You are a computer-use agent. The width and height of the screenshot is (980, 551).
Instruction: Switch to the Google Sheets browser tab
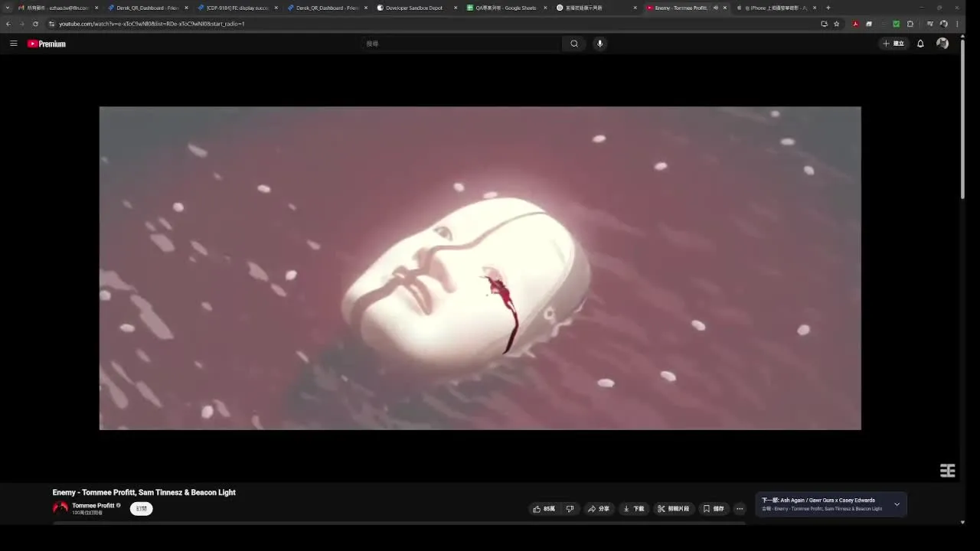[505, 8]
